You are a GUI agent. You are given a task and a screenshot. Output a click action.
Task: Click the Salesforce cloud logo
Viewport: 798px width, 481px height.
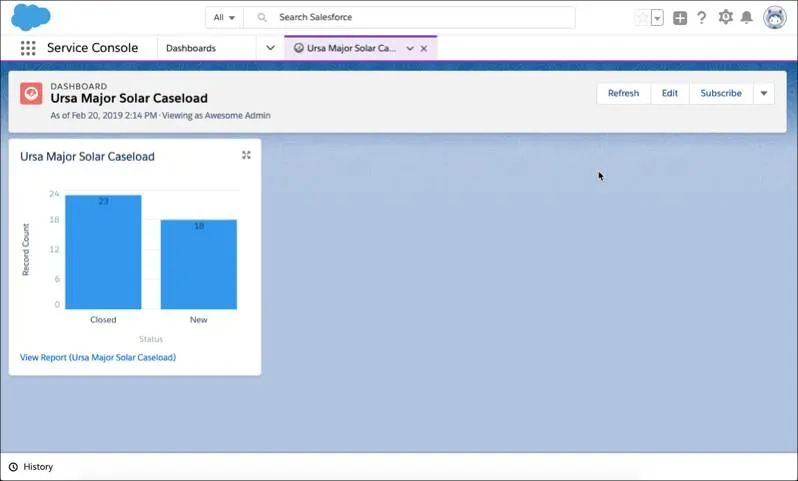pos(31,17)
